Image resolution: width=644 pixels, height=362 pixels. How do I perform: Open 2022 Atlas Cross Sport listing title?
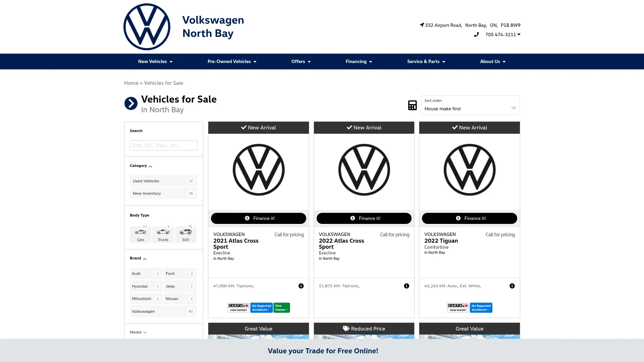coord(341,244)
